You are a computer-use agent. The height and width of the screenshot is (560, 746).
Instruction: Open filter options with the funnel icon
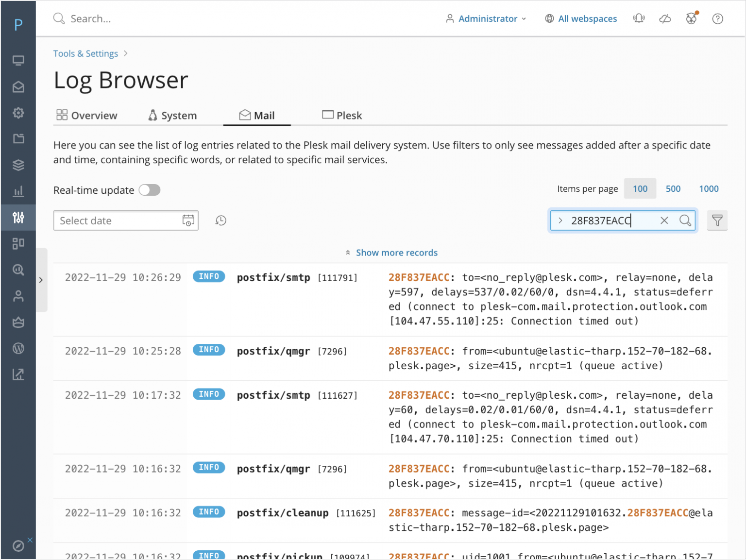718,221
